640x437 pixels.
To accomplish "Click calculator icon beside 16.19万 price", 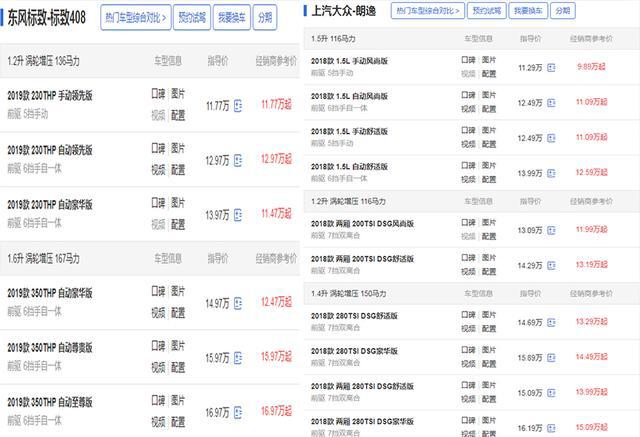I will (551, 428).
